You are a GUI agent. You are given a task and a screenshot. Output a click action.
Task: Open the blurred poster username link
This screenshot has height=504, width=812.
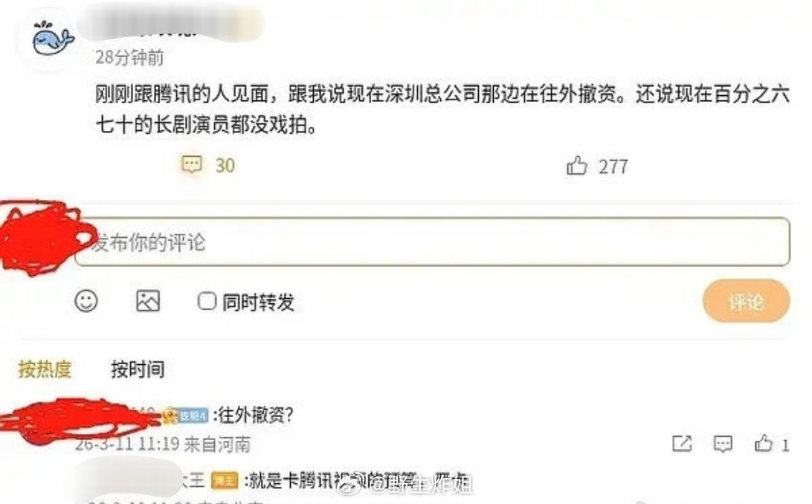pyautogui.click(x=171, y=23)
